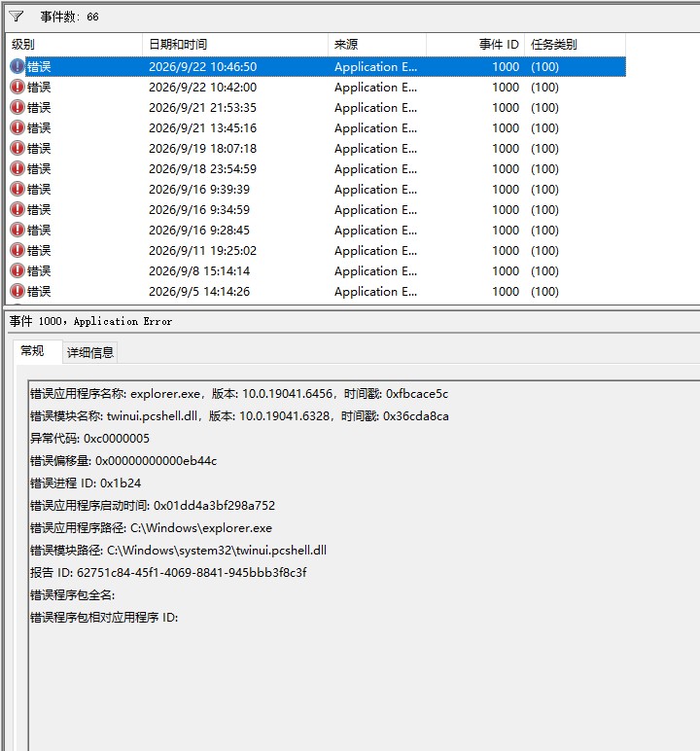The width and height of the screenshot is (700, 751).
Task: Click the 错误模块路径 system32 line
Action: click(178, 550)
